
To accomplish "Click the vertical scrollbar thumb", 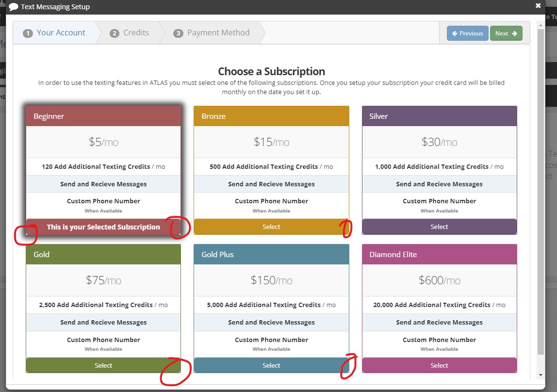I will [x=541, y=194].
